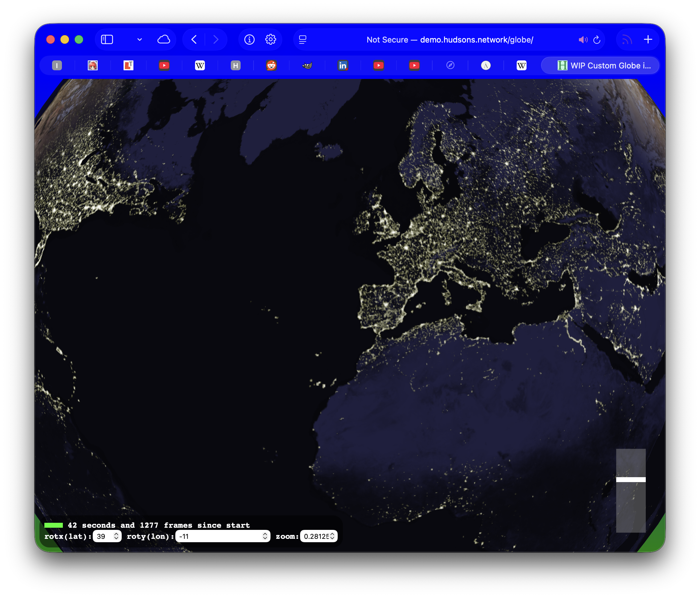Open the LinkedIn bookmark
Image resolution: width=700 pixels, height=598 pixels.
(x=343, y=65)
